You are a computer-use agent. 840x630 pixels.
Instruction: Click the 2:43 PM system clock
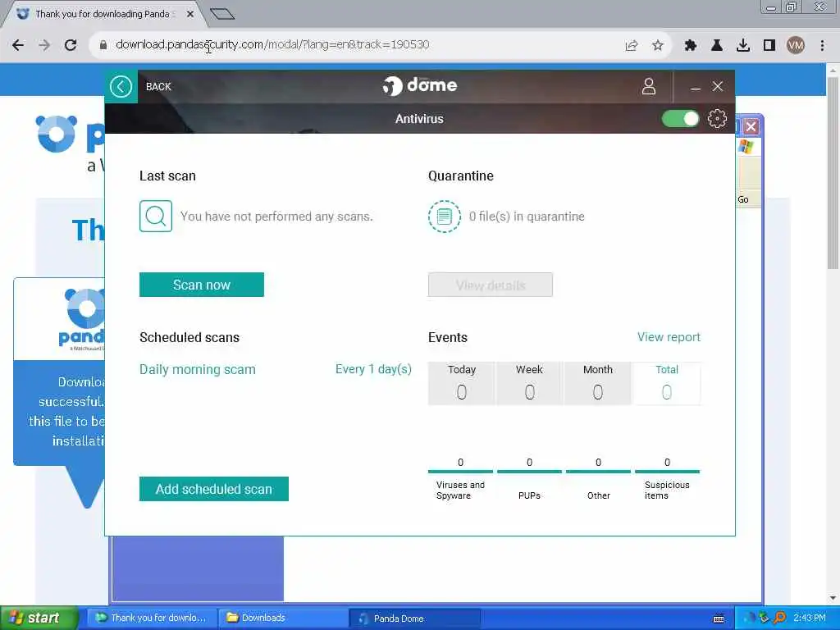click(810, 618)
